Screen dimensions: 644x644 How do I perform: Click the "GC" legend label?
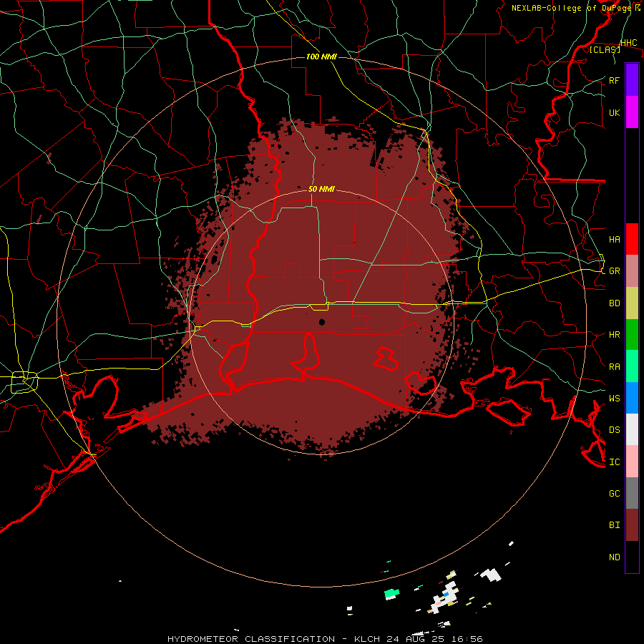pos(614,494)
